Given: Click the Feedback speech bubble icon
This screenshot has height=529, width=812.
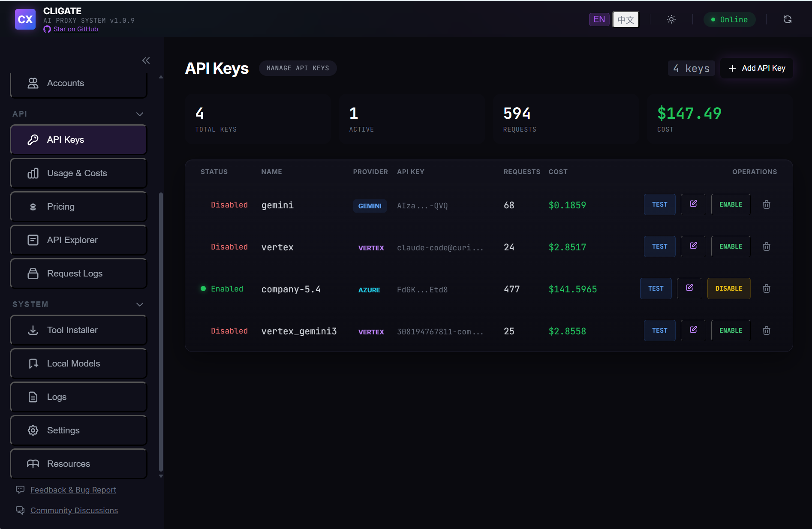Looking at the screenshot, I should click(20, 490).
